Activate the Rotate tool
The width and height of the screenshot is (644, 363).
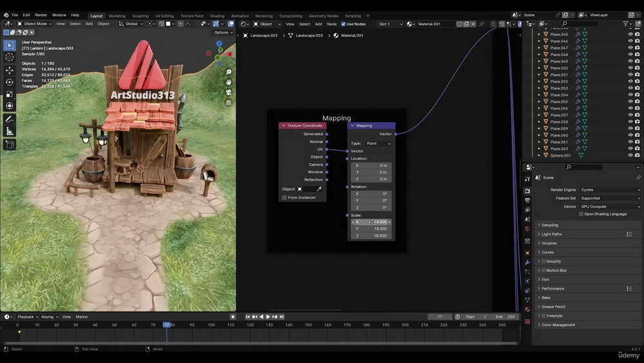point(10,83)
